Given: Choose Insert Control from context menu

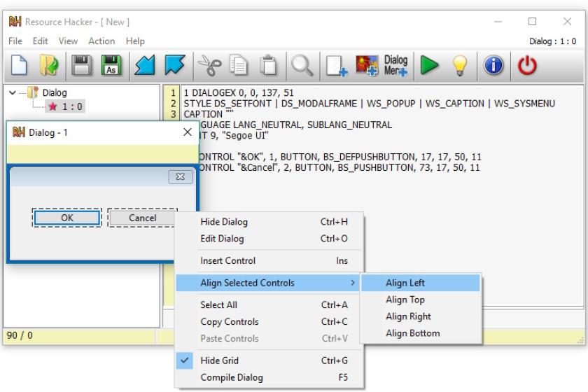Looking at the screenshot, I should point(269,260).
